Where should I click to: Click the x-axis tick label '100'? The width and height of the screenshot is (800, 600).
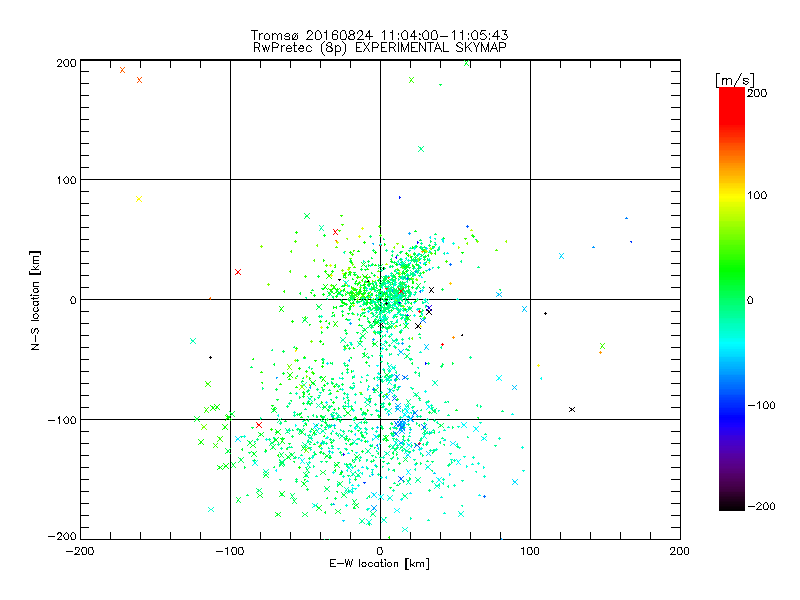pyautogui.click(x=530, y=551)
